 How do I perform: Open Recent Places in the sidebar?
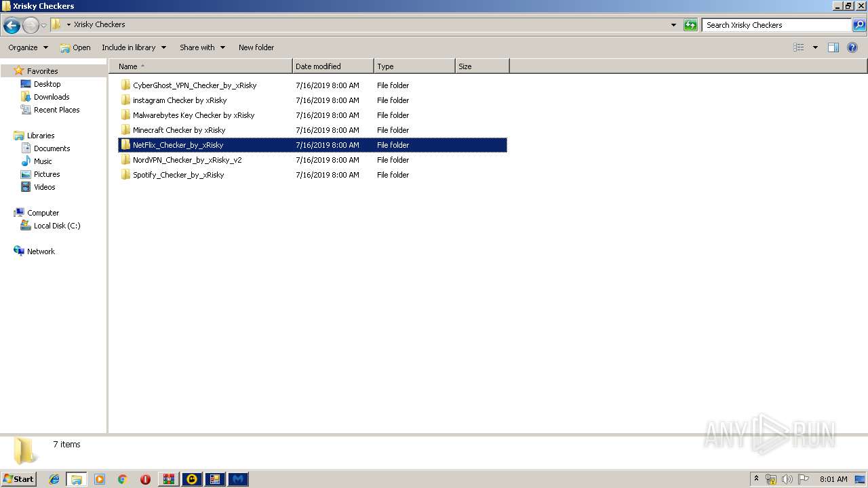pyautogui.click(x=56, y=110)
